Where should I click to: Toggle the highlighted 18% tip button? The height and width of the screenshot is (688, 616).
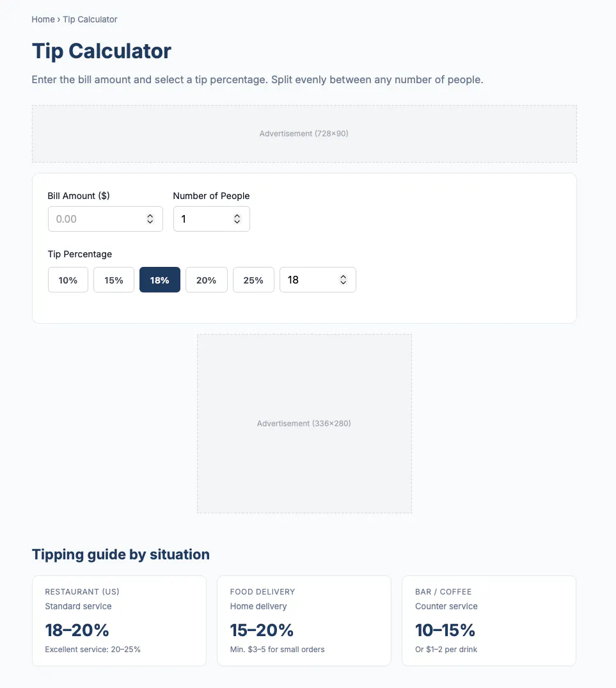click(x=159, y=280)
